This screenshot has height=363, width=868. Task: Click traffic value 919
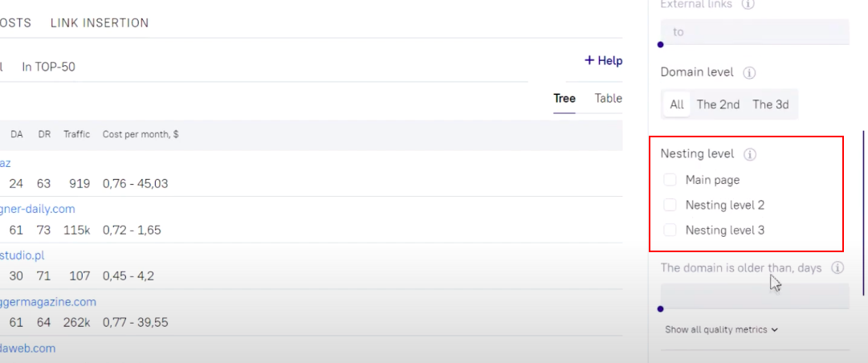(79, 184)
